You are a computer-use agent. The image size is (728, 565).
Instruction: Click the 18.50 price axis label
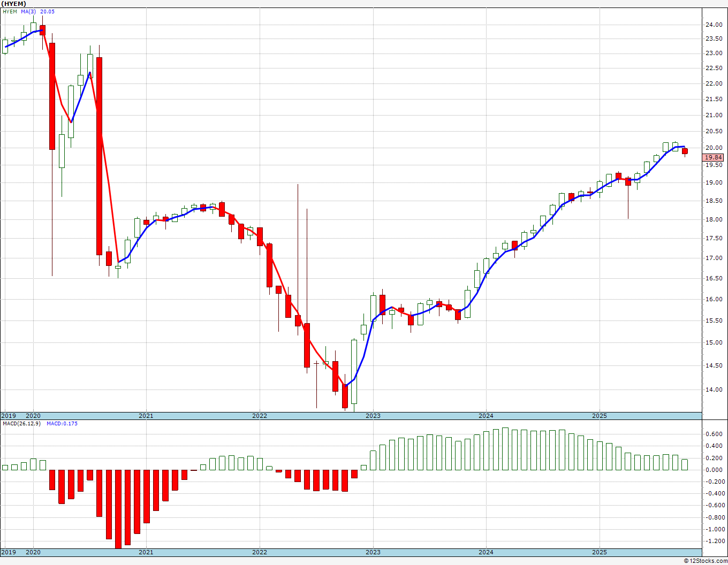pos(714,201)
